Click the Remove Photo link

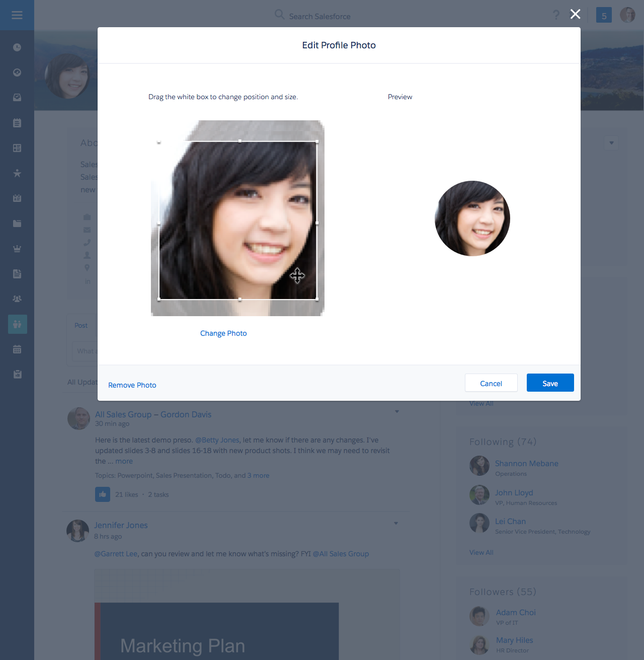[x=132, y=385]
